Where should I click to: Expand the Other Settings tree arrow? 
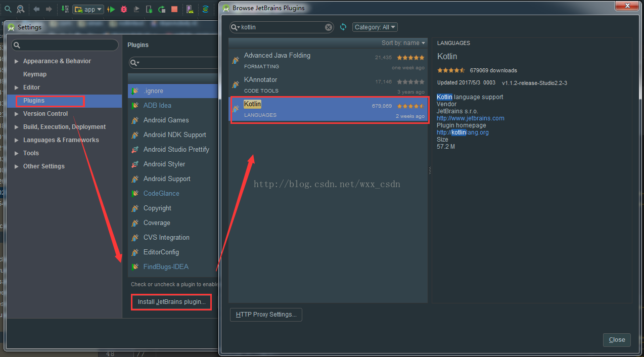(x=17, y=166)
